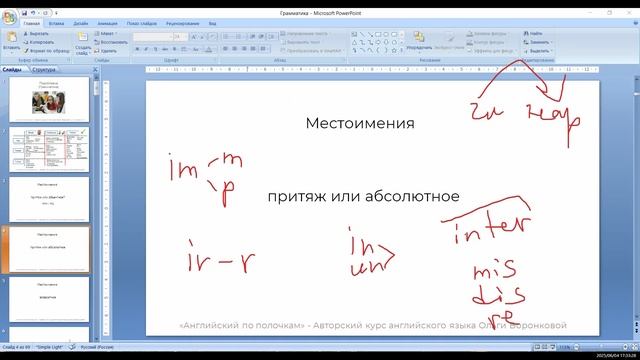Viewport: 640px width, 360px height.
Task: Open the font name combo box
Action: (x=153, y=37)
